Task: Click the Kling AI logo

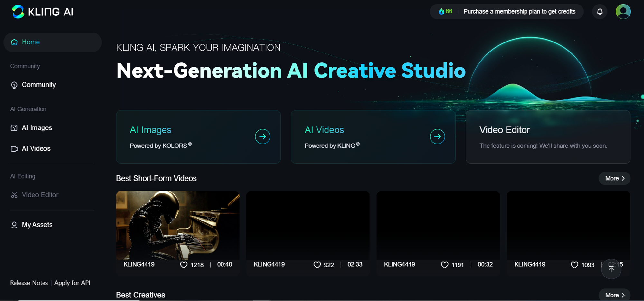Action: tap(43, 12)
